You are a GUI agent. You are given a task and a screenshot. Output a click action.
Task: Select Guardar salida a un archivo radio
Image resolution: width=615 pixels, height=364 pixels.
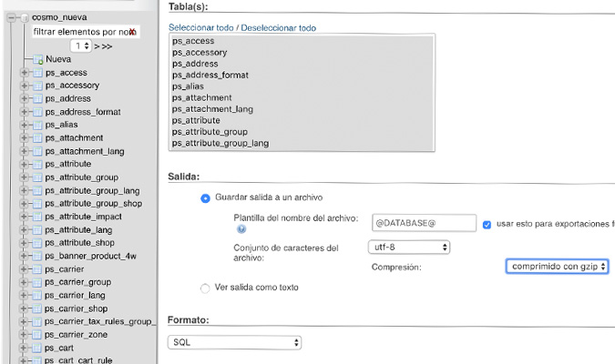coord(205,198)
